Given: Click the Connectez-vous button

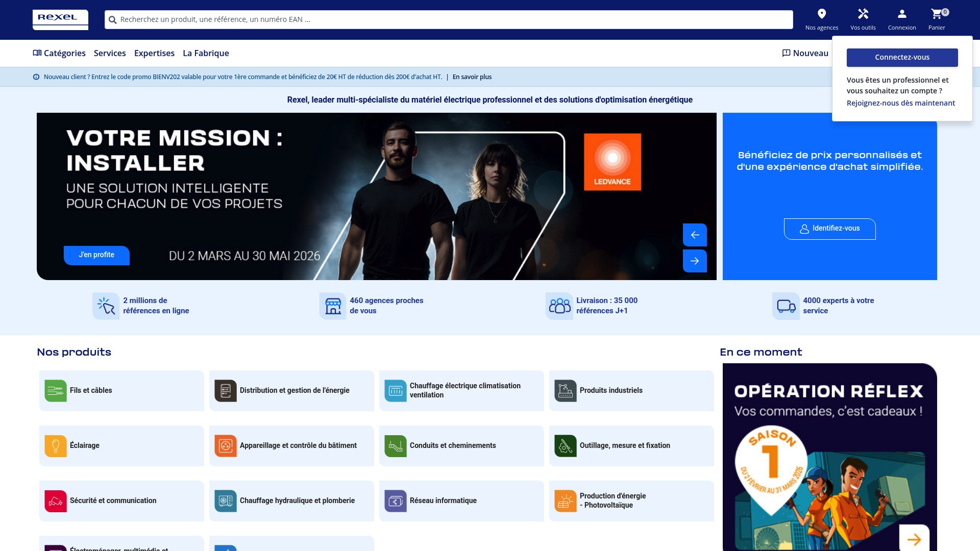Looking at the screenshot, I should click(902, 58).
